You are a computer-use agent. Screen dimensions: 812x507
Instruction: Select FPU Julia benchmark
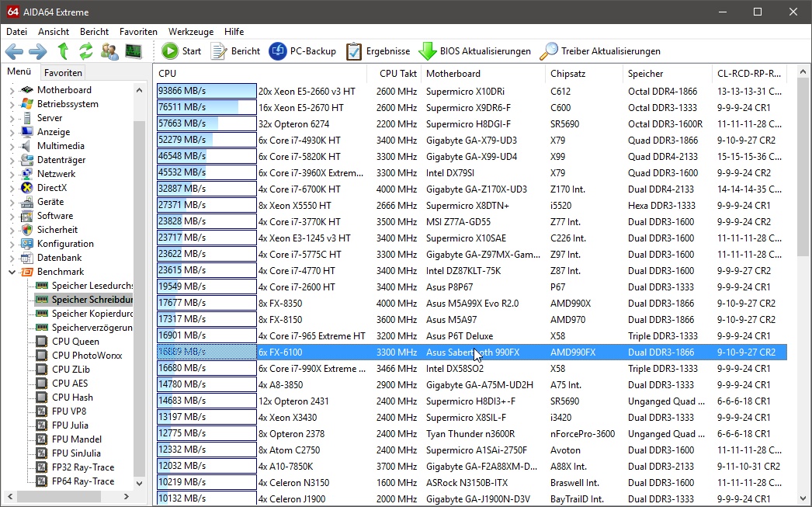pos(70,425)
